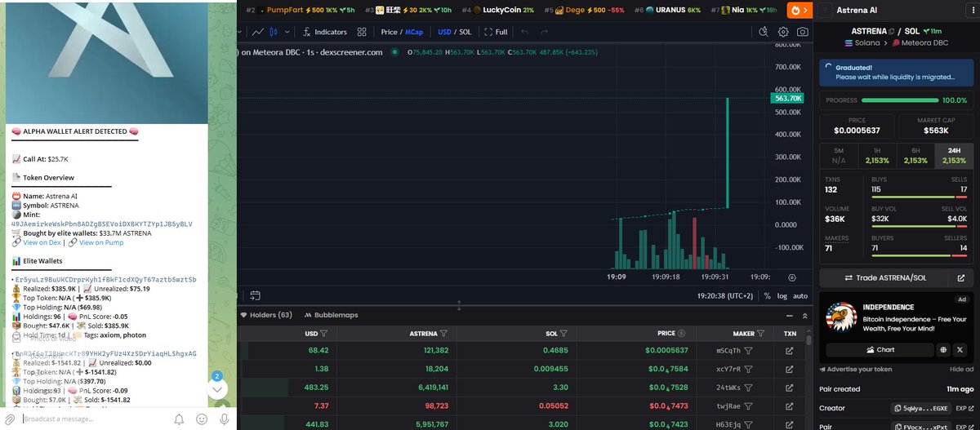Click Advertise your token link
This screenshot has height=430, width=980.
856,370
